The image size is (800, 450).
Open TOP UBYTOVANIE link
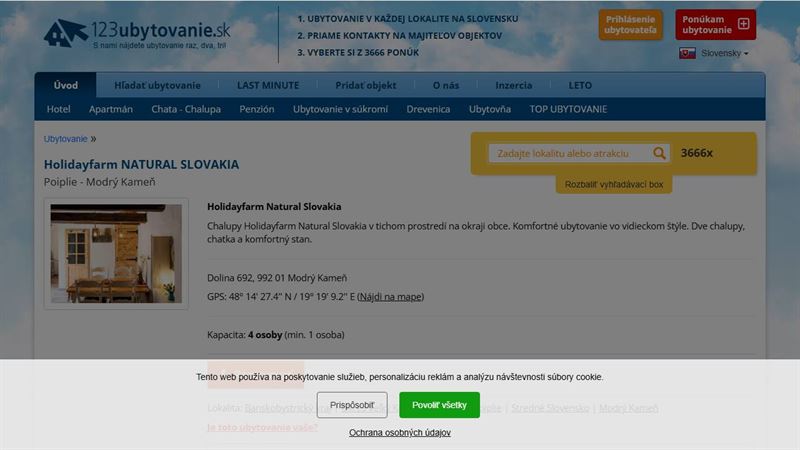568,109
